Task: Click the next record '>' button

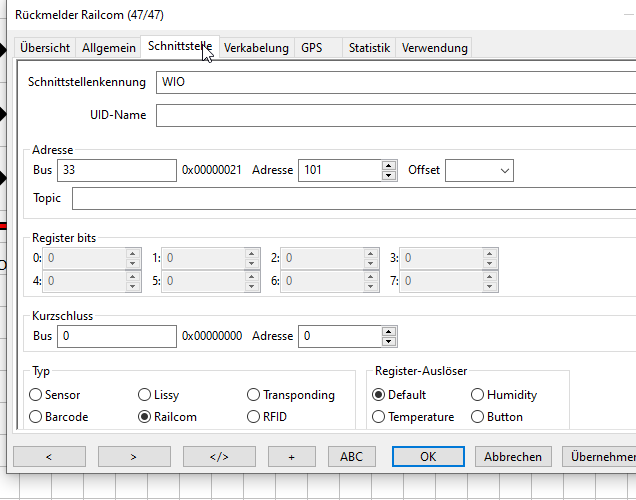Action: [134, 456]
